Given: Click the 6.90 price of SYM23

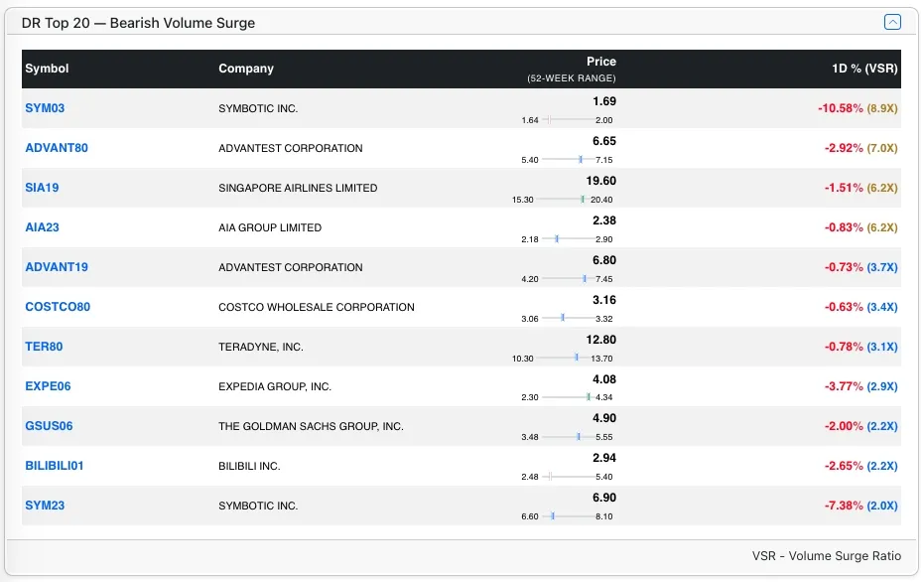Looking at the screenshot, I should pos(604,498).
